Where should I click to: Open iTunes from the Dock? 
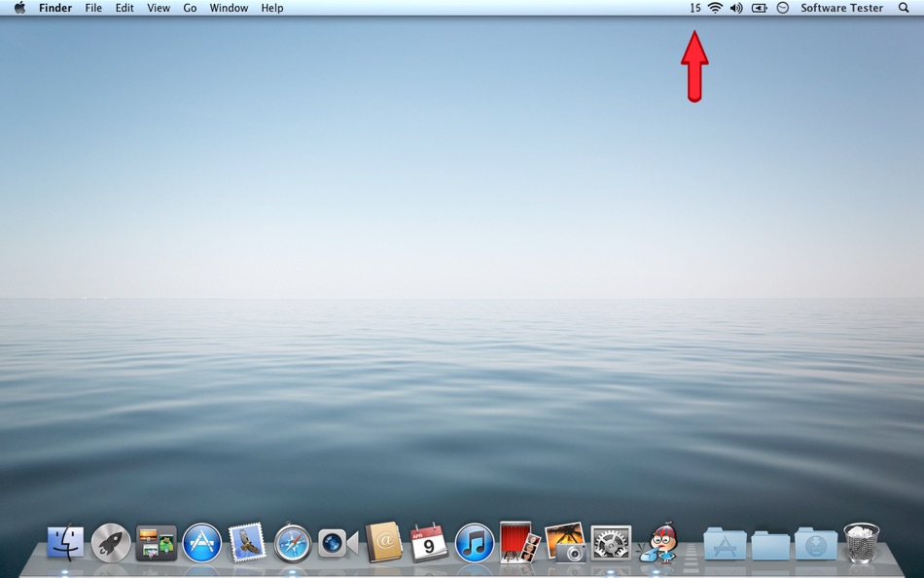tap(474, 543)
